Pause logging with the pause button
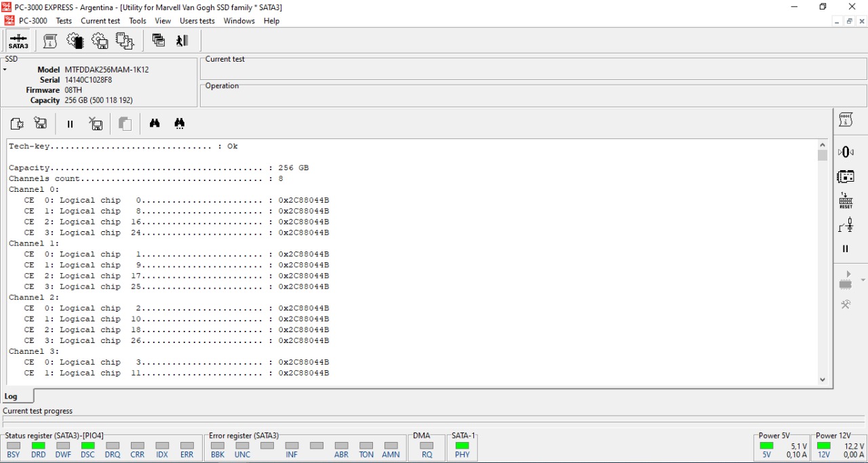868x463 pixels. click(x=70, y=123)
